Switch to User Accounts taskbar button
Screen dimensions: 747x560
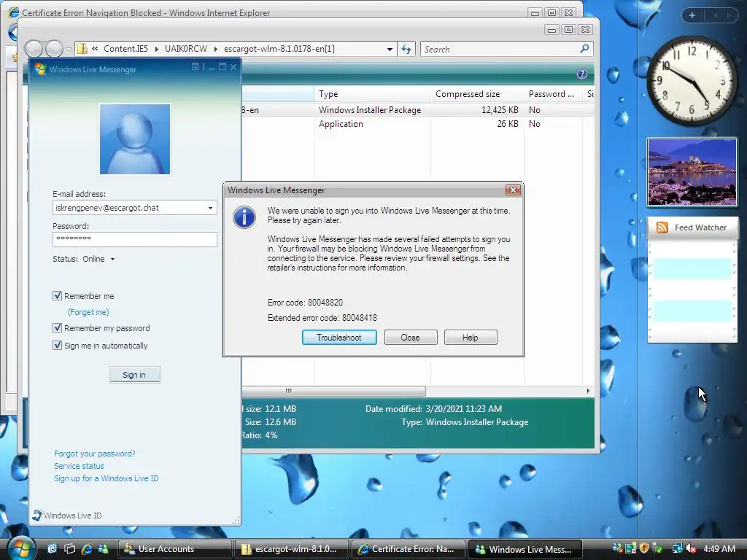click(174, 549)
